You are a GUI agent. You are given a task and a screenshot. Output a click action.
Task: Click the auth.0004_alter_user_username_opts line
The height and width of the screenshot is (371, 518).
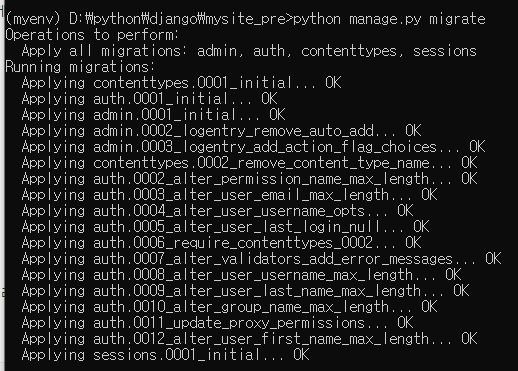pyautogui.click(x=217, y=211)
